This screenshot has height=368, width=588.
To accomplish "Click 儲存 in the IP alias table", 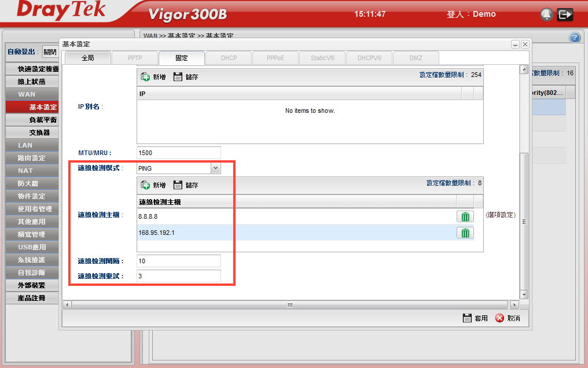I will pos(186,76).
